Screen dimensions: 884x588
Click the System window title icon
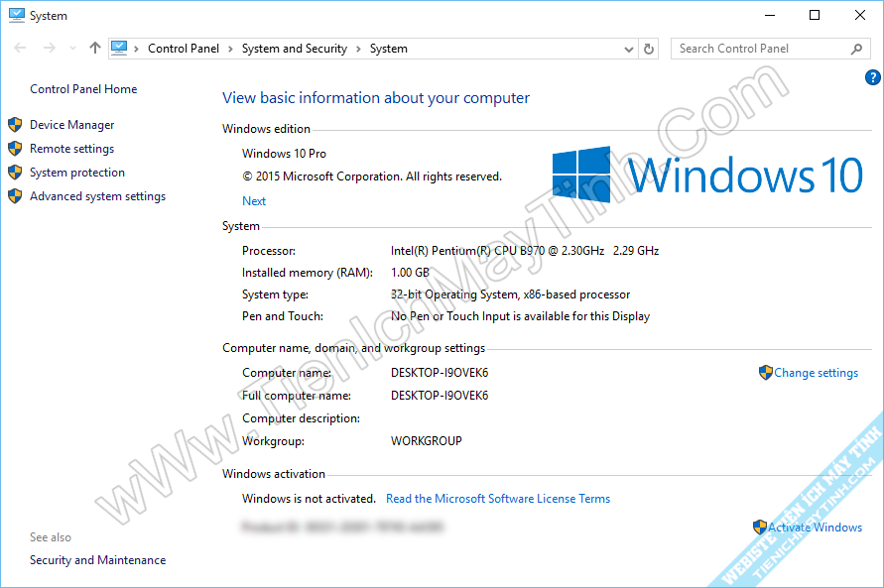[16, 15]
